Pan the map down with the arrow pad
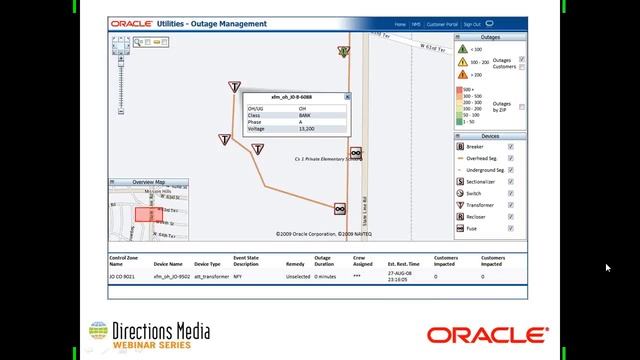The image size is (640, 360). click(x=121, y=53)
